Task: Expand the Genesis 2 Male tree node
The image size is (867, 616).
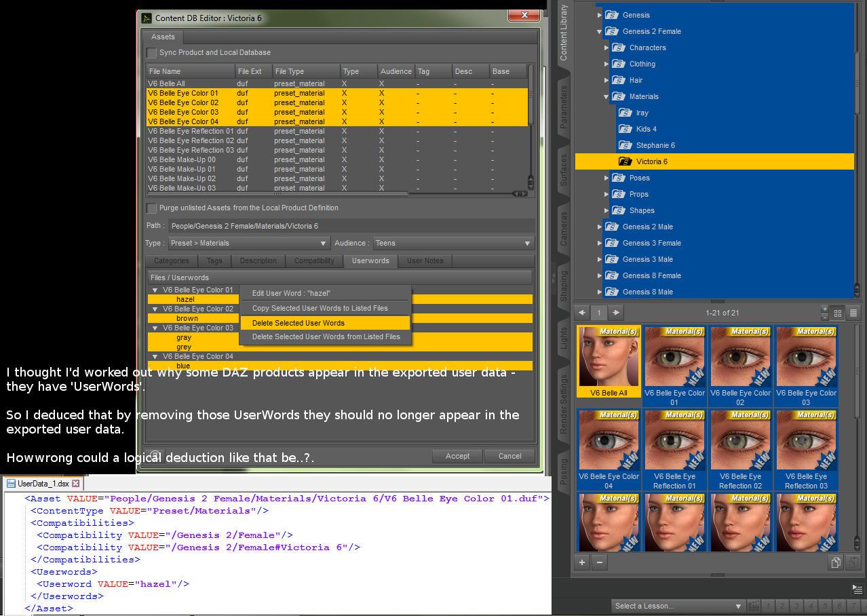Action: pyautogui.click(x=600, y=227)
